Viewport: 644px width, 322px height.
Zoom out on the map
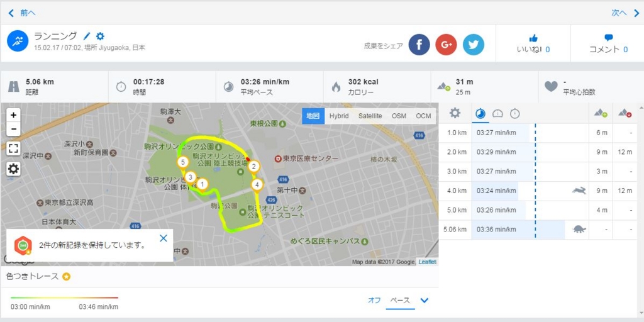pos(14,129)
